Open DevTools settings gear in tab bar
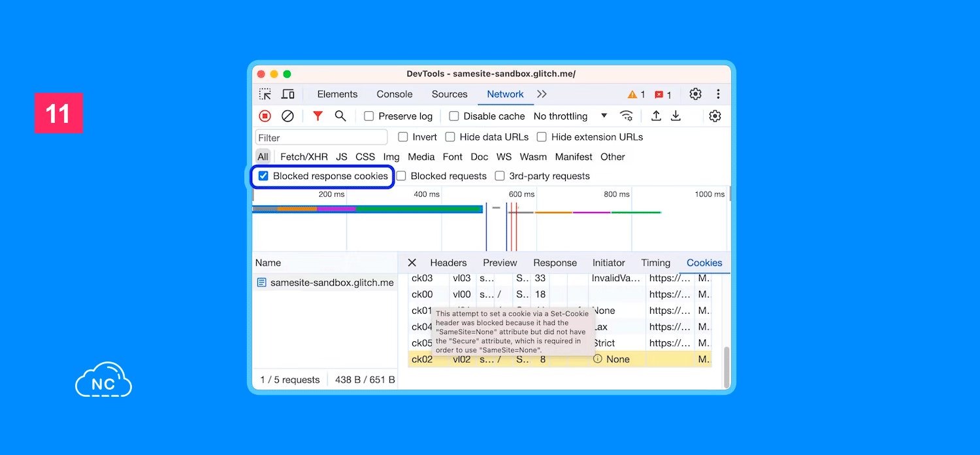 (695, 94)
